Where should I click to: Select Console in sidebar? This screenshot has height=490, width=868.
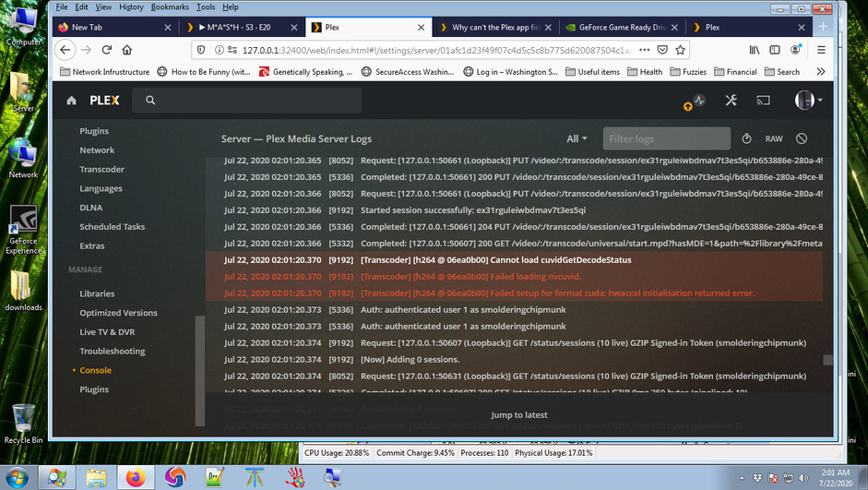95,370
